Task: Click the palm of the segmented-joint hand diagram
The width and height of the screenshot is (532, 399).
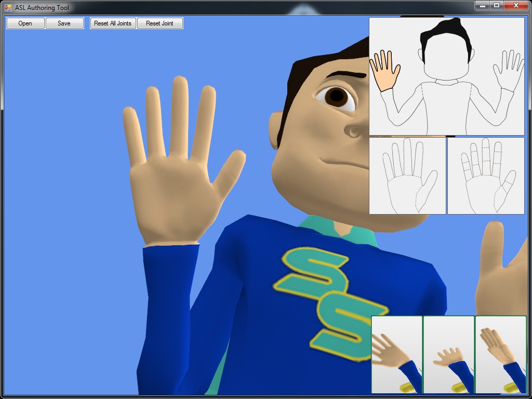Action: click(x=481, y=192)
